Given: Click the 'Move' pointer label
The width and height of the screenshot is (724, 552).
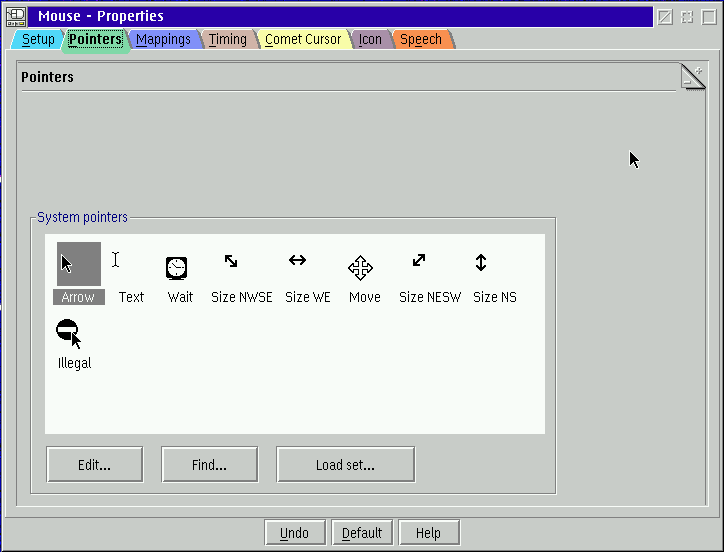Looking at the screenshot, I should 365,297.
